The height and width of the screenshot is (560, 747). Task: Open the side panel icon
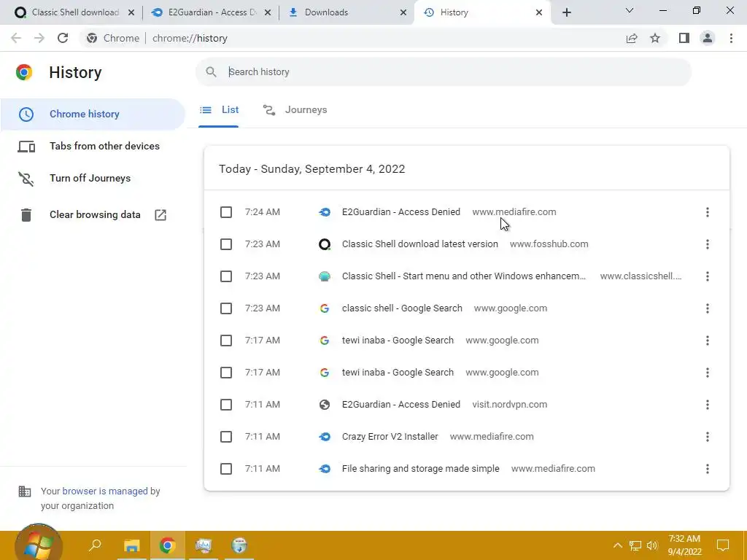(684, 38)
